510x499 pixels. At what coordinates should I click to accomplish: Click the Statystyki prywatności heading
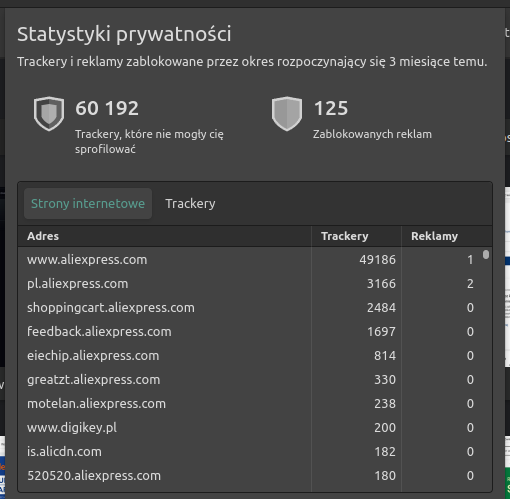(124, 34)
